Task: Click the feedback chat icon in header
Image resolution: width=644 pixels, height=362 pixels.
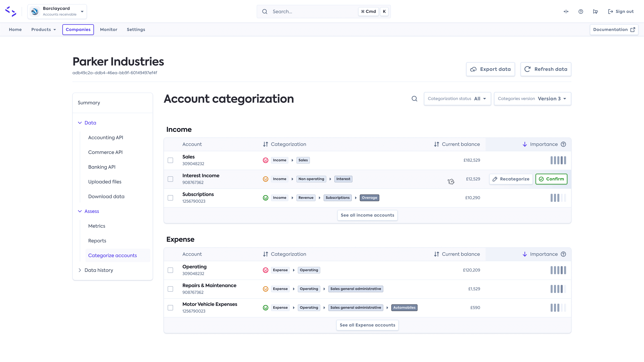Action: tap(595, 12)
